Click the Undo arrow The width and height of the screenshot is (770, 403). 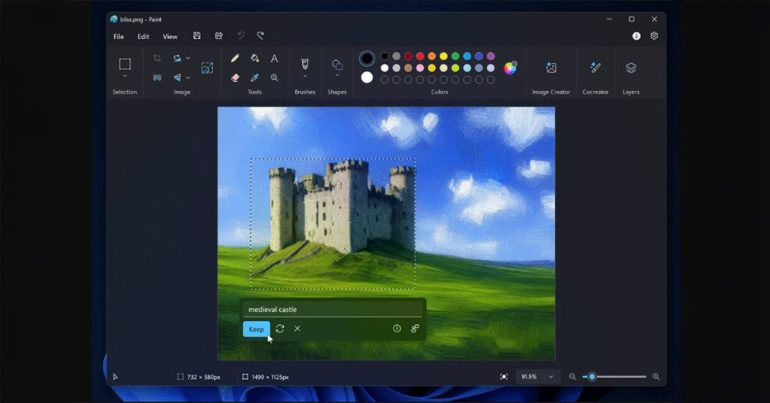(x=241, y=36)
